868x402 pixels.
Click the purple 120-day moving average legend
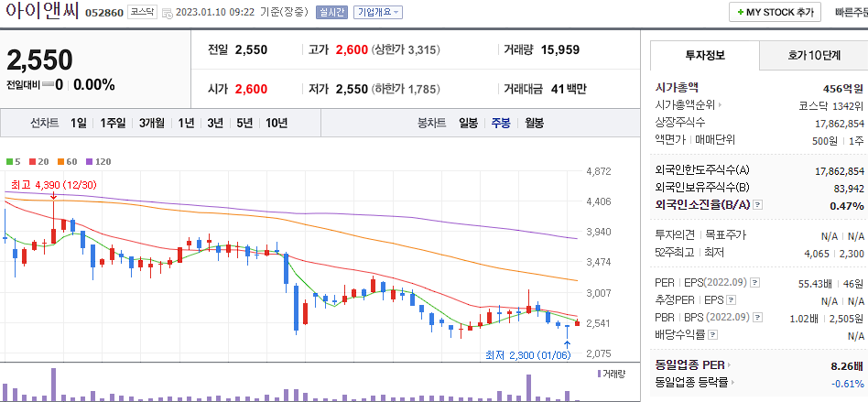(x=99, y=162)
